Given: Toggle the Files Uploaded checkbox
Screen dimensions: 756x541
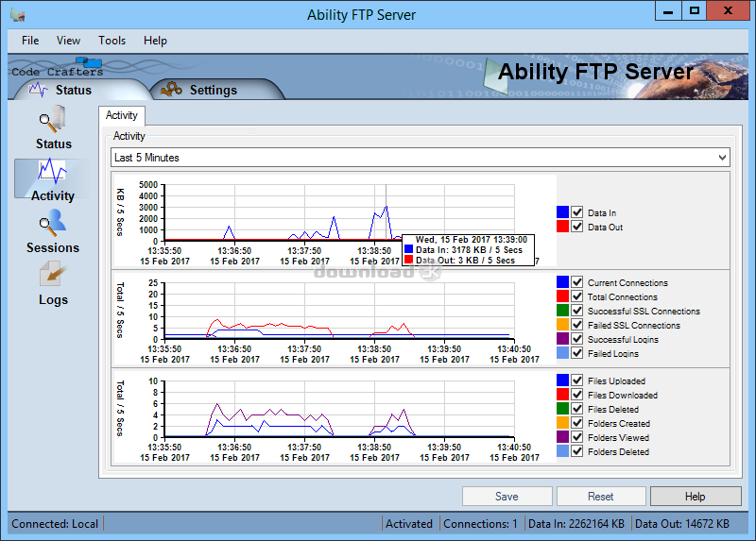Looking at the screenshot, I should 576,380.
